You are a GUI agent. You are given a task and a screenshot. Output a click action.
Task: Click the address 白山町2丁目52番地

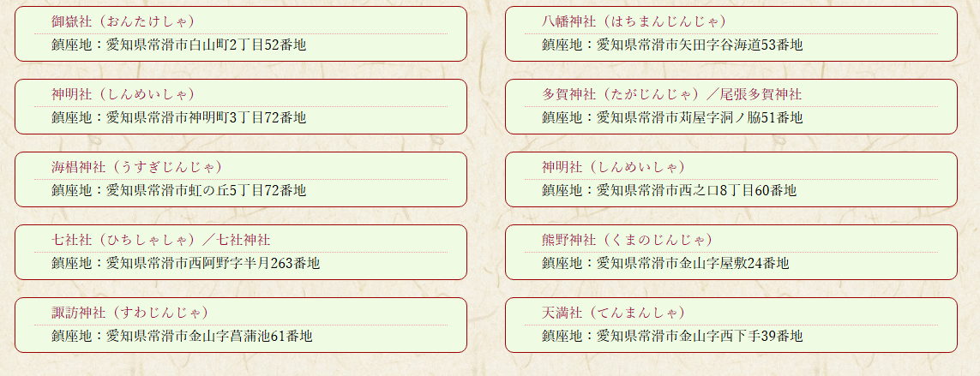click(x=178, y=45)
